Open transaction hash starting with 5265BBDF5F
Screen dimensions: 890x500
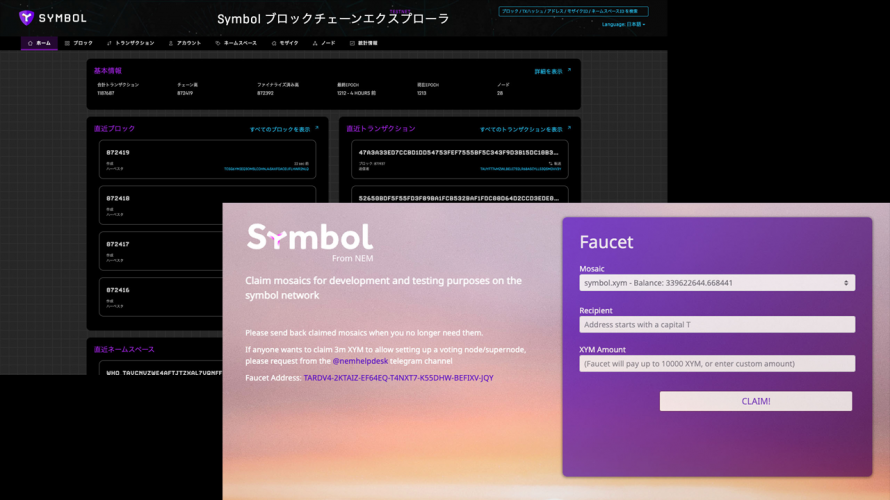459,199
